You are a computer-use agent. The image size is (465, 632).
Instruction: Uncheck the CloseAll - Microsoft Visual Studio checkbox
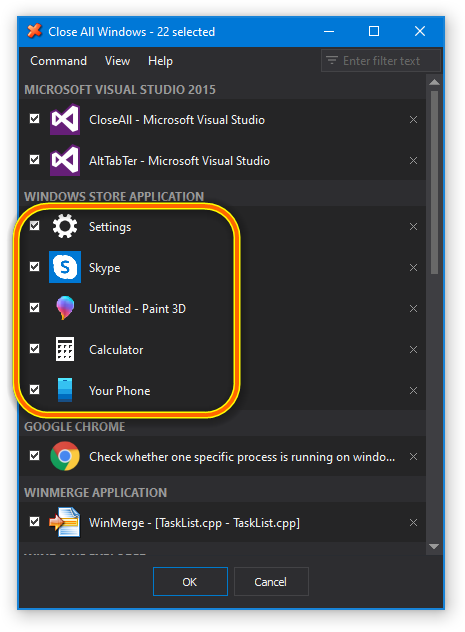(35, 118)
